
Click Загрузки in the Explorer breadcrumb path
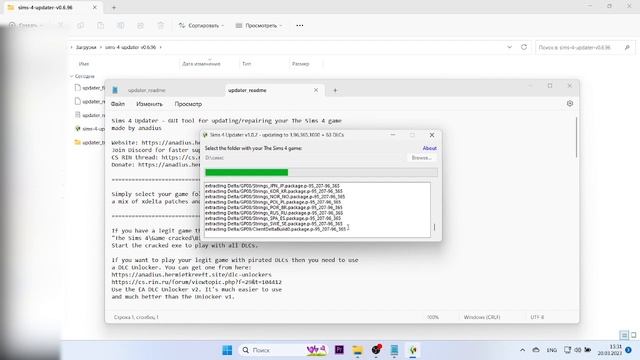(86, 47)
